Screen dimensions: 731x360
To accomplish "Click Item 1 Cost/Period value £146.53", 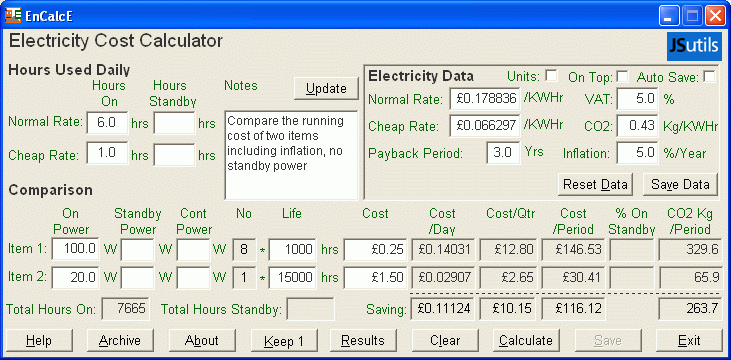I will coord(573,249).
